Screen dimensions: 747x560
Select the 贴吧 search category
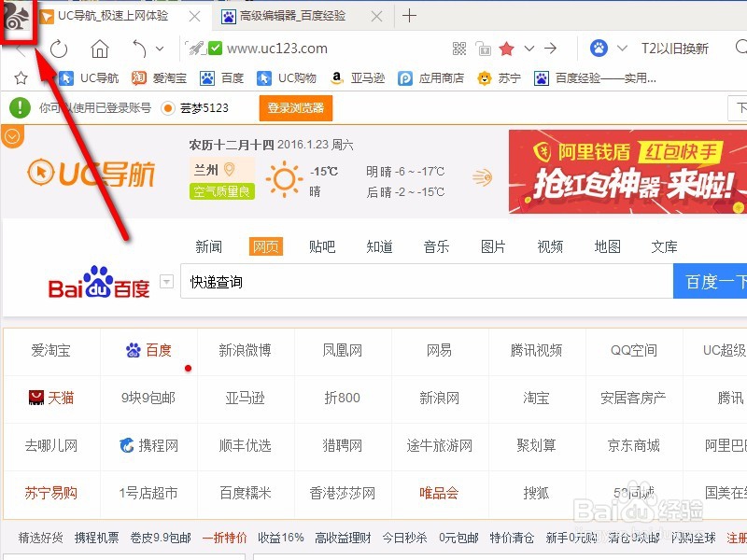tap(322, 246)
